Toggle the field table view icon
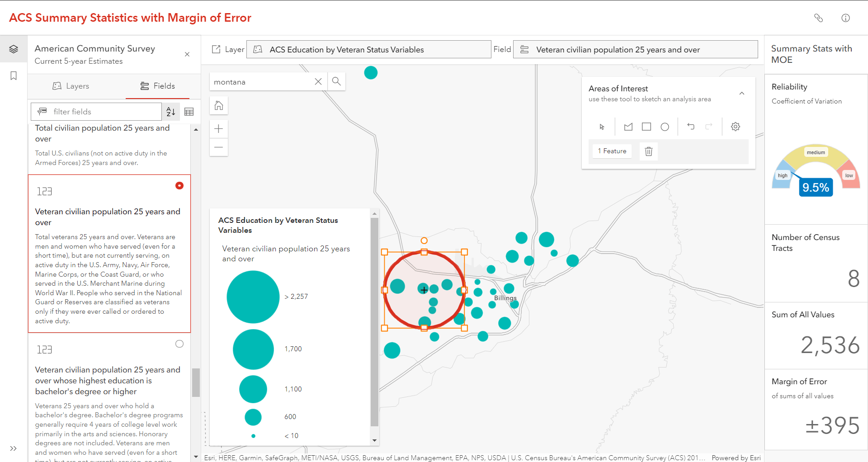 [189, 112]
